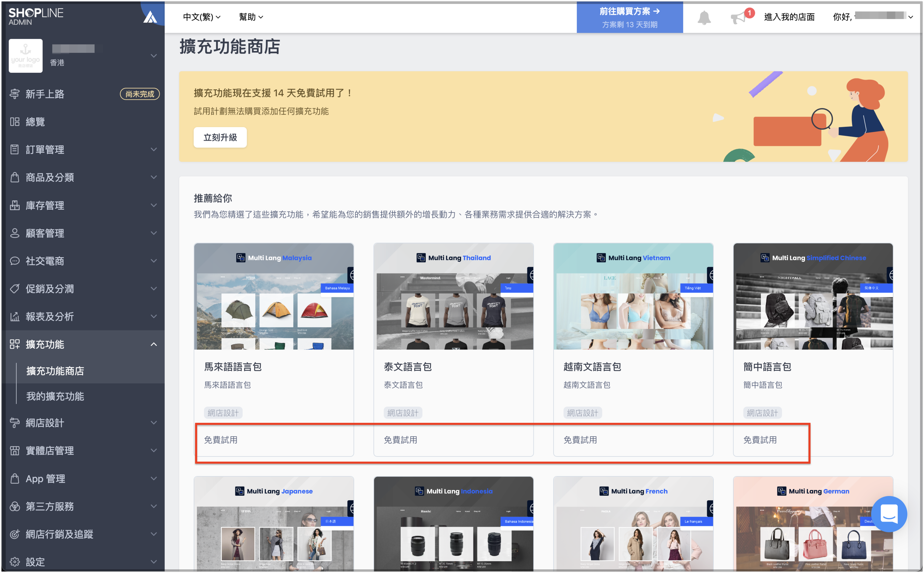924x573 pixels.
Task: Expand the 促銷及分潤 menu chevron
Action: click(154, 288)
